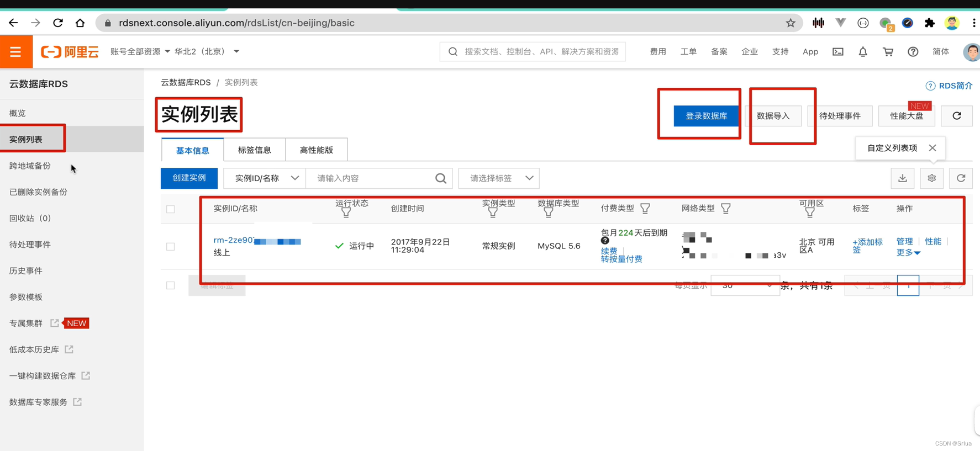Click the search magnifier in top bar
Screen dimensions: 980x451
click(453, 51)
